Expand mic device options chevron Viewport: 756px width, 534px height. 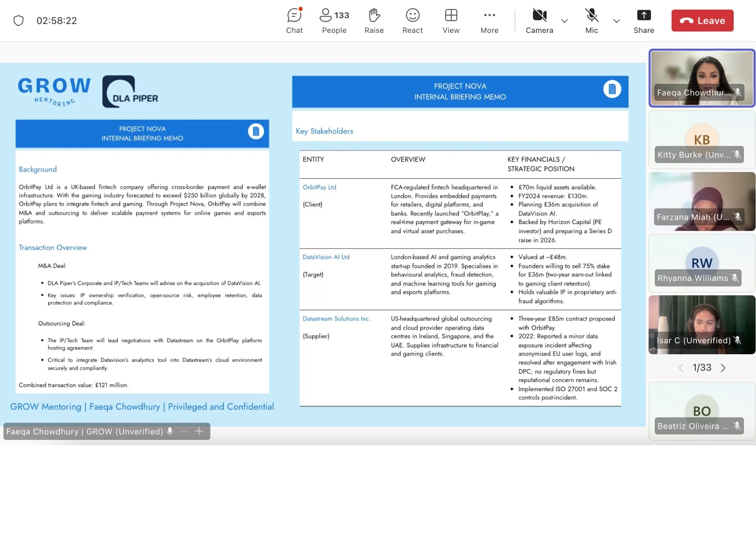617,21
